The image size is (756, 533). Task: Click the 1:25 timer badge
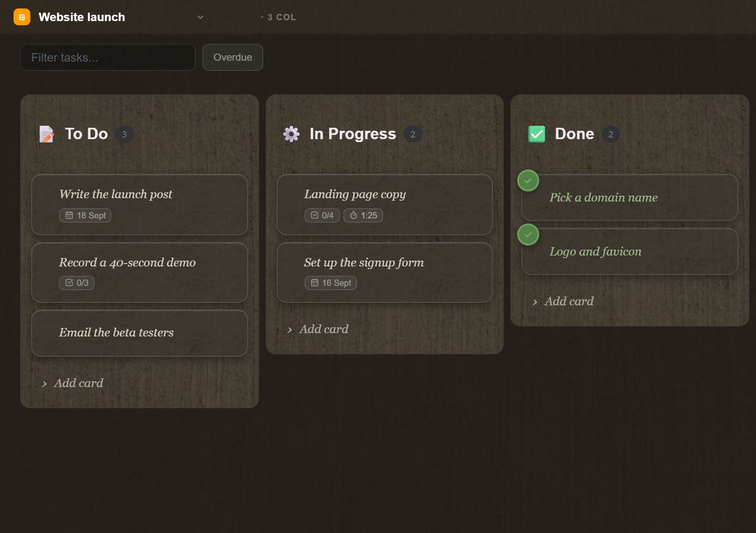pyautogui.click(x=363, y=215)
